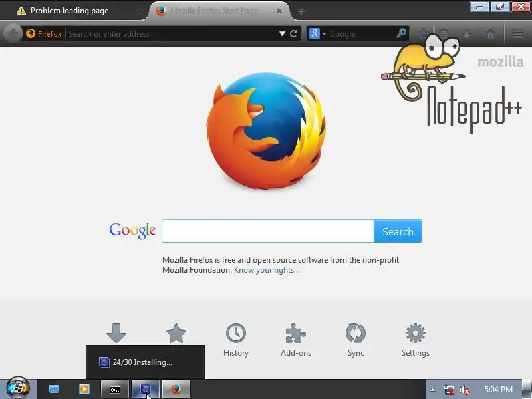
Task: Click the Firefox identity icon in address bar
Action: [x=31, y=33]
